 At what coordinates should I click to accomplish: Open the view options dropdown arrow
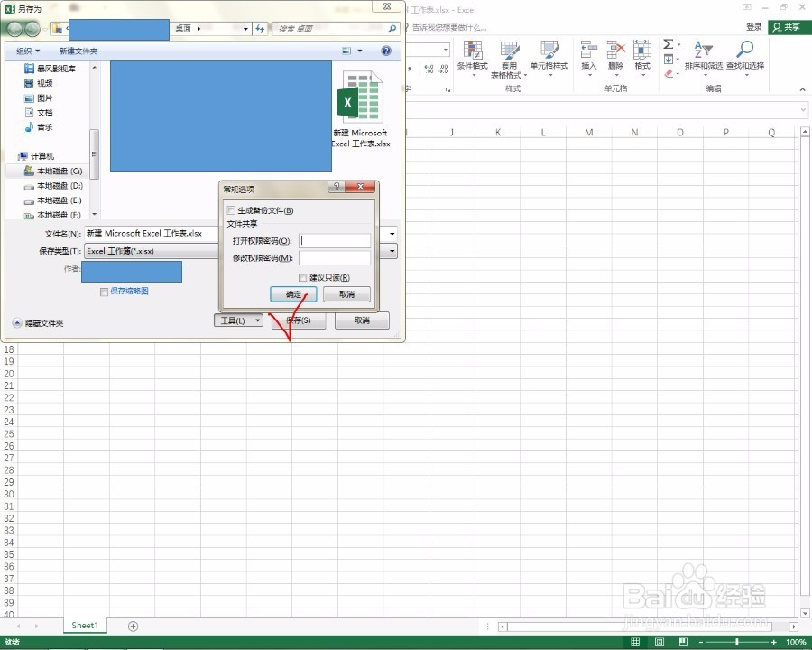(x=360, y=51)
